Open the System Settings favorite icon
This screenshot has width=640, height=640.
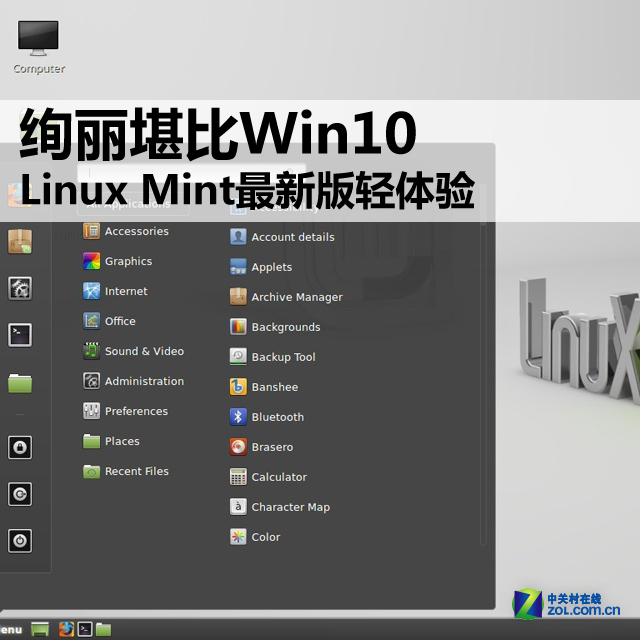click(20, 288)
